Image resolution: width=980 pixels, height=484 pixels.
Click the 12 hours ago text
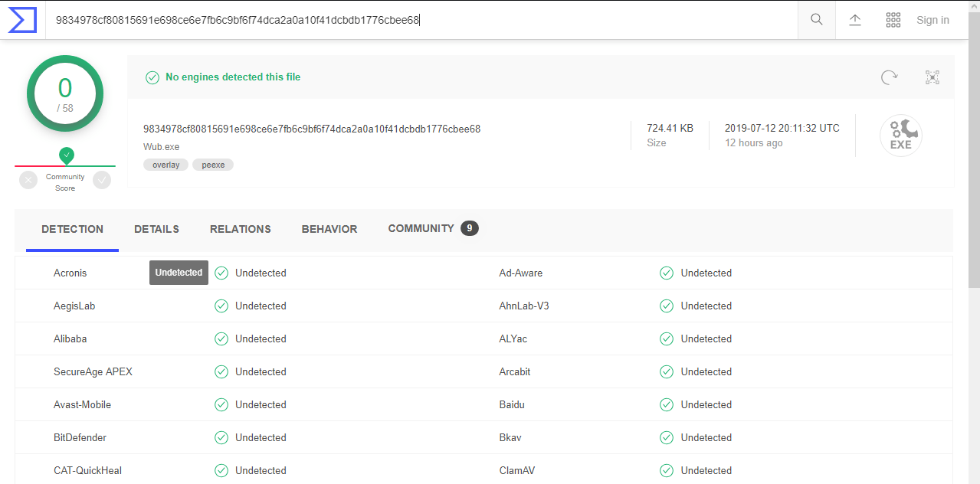(x=754, y=142)
